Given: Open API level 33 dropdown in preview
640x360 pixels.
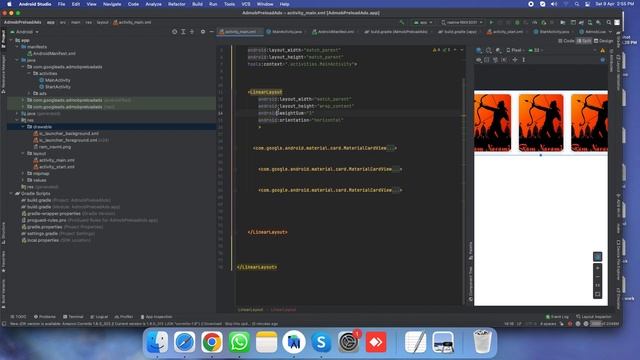Looking at the screenshot, I should 535,50.
